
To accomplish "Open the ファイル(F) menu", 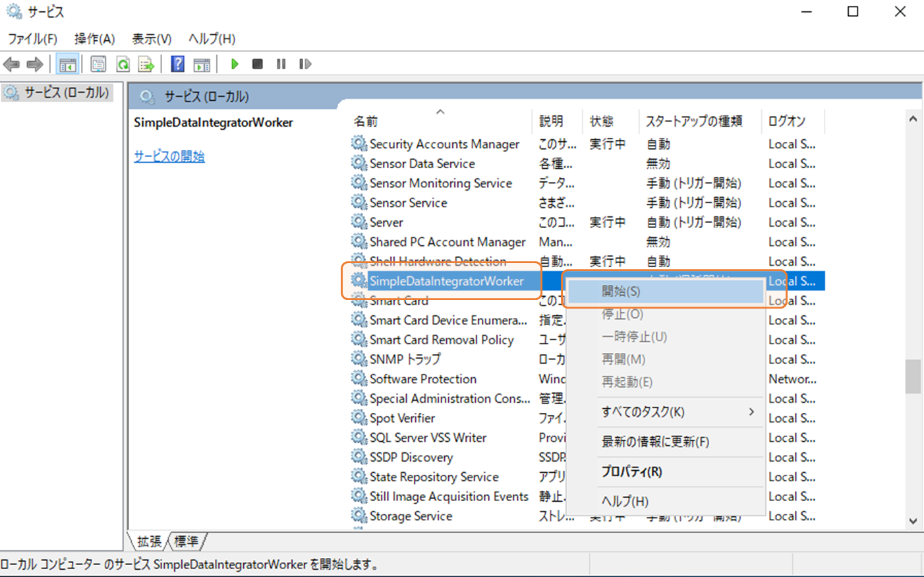I will (32, 39).
